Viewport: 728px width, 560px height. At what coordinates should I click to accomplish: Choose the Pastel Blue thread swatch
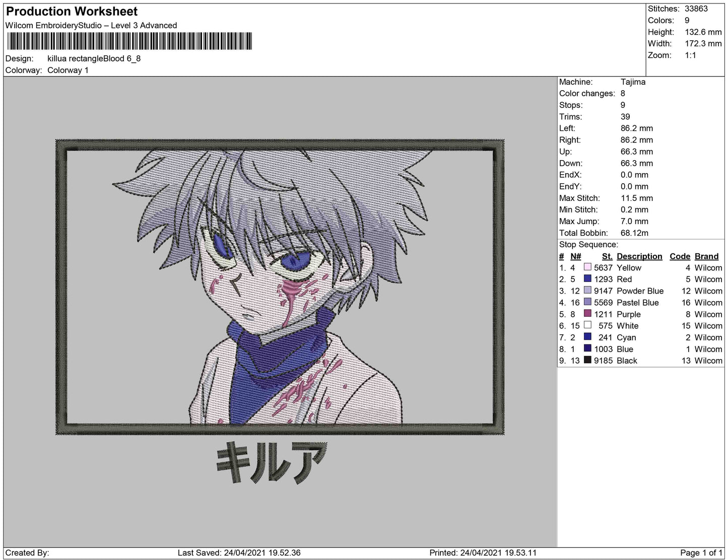click(587, 302)
